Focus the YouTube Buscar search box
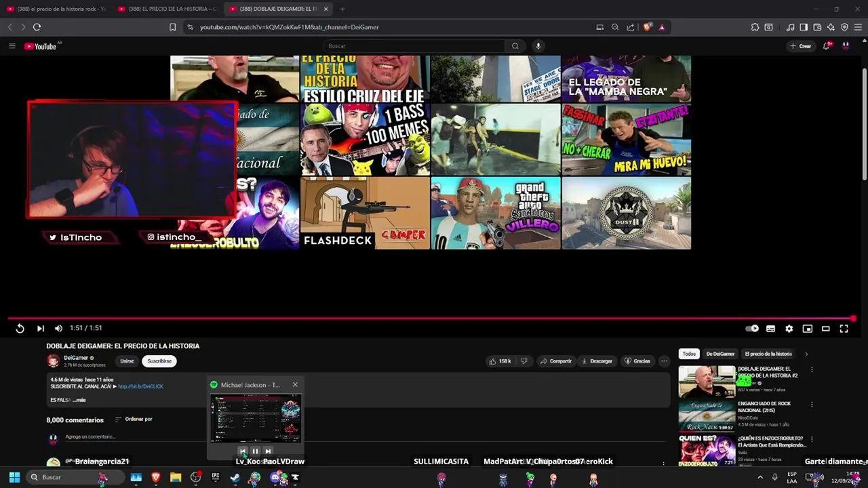Screen dimensions: 868x488 (414, 46)
